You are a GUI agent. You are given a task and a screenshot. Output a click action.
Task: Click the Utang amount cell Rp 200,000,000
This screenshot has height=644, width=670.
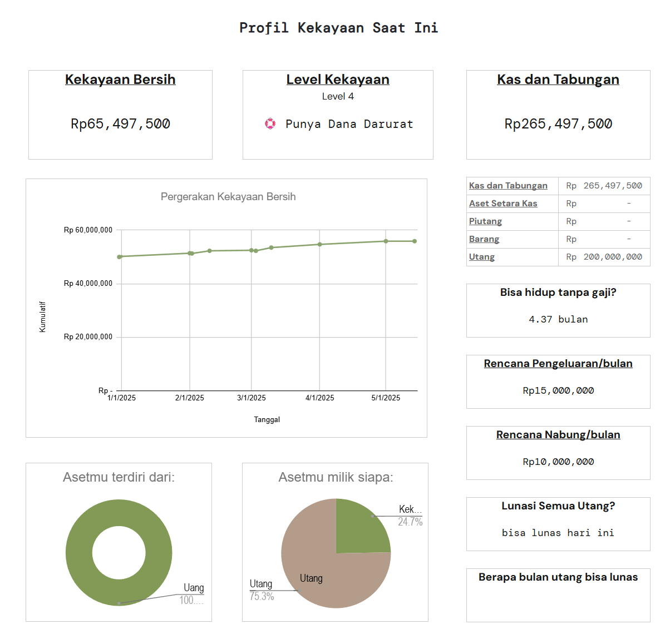click(x=604, y=257)
